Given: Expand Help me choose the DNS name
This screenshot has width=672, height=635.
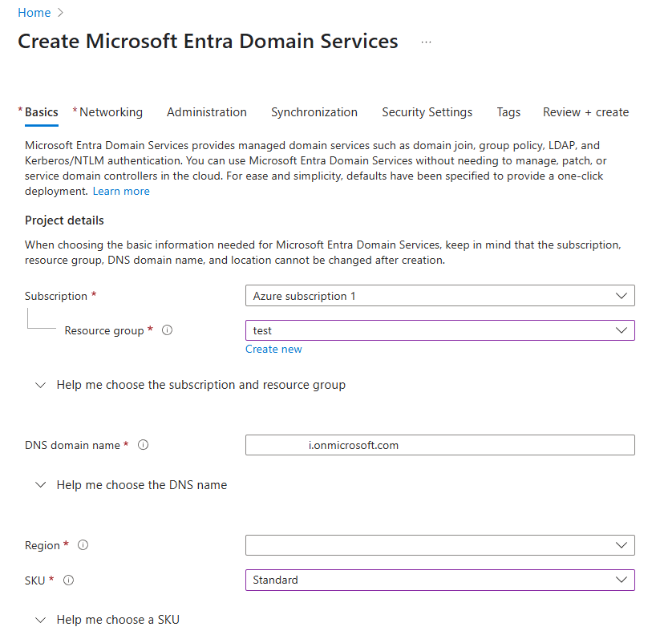Looking at the screenshot, I should pos(141,485).
